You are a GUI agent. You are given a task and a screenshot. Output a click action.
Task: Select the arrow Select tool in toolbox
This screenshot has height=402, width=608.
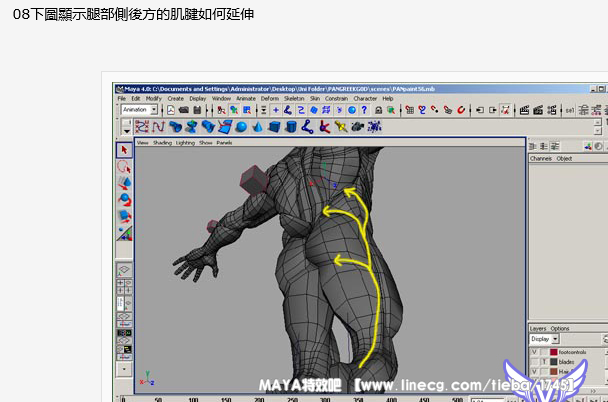click(x=125, y=150)
